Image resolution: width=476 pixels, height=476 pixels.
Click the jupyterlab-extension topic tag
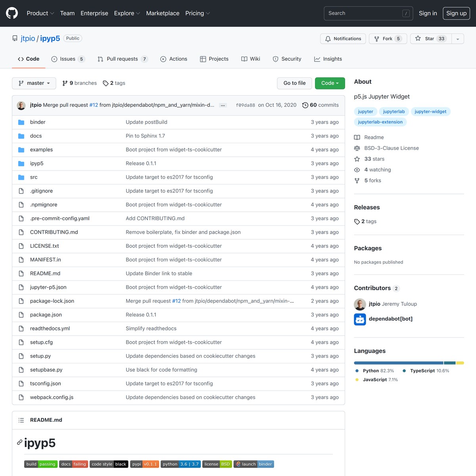[380, 122]
